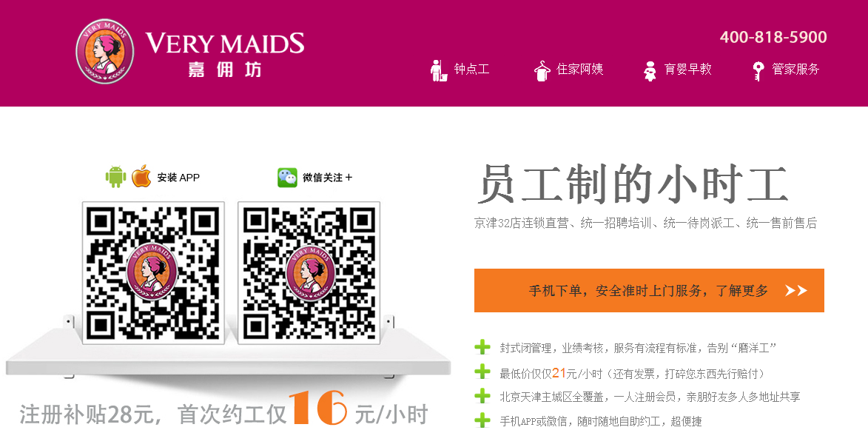Click the 钟点工 cleaner icon
Image resolution: width=868 pixels, height=430 pixels.
pyautogui.click(x=439, y=70)
